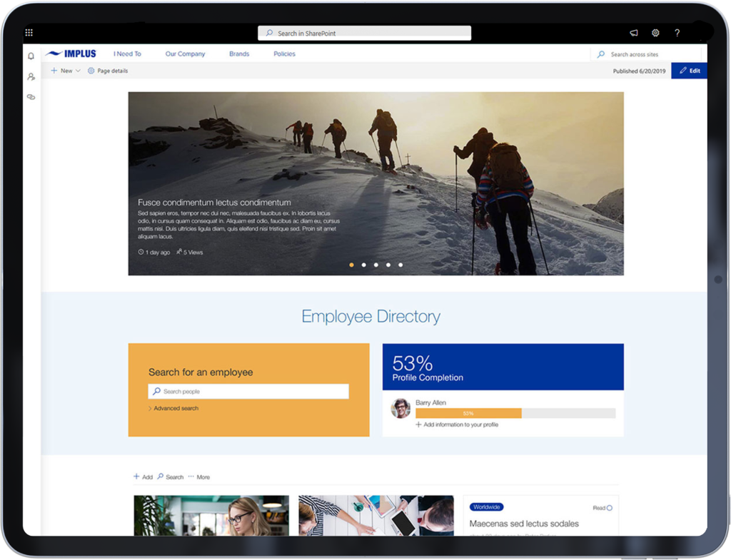This screenshot has height=560, width=731.
Task: Click the Search people input field
Action: point(248,391)
